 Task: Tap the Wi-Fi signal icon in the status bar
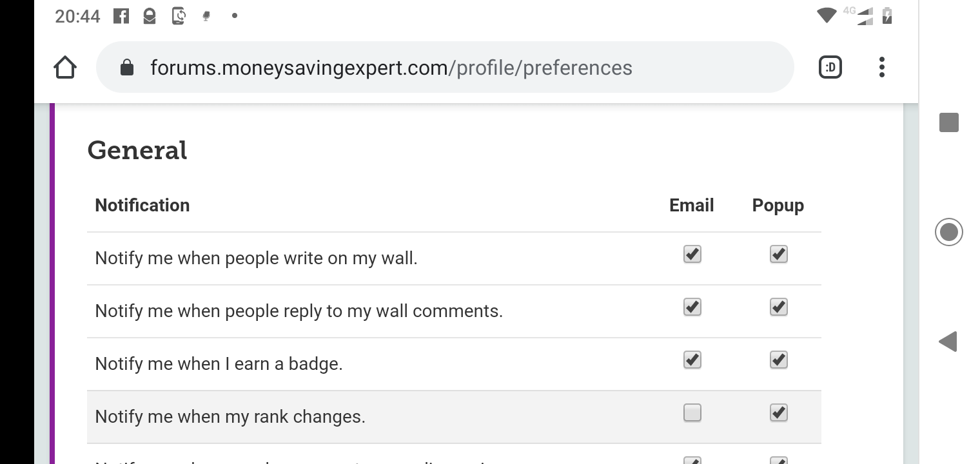(827, 15)
